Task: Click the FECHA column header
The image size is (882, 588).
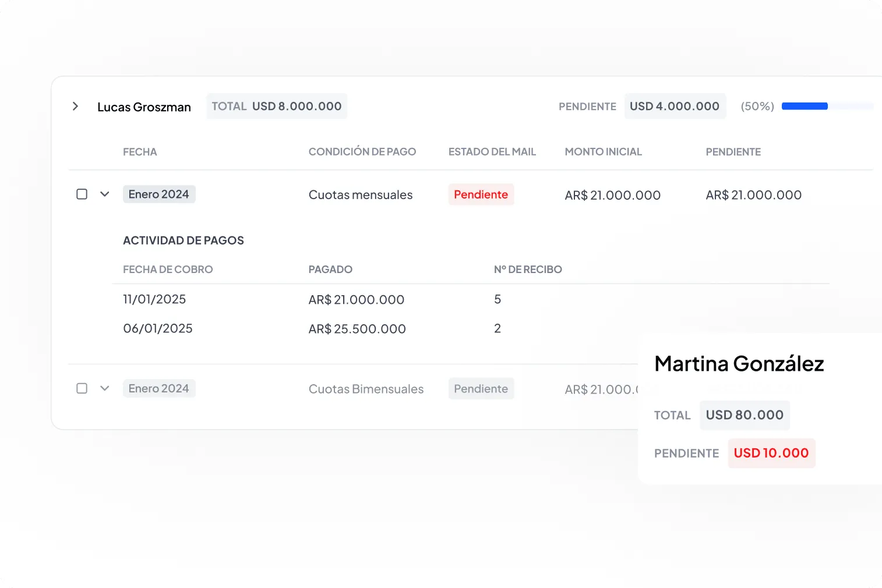Action: [x=140, y=152]
